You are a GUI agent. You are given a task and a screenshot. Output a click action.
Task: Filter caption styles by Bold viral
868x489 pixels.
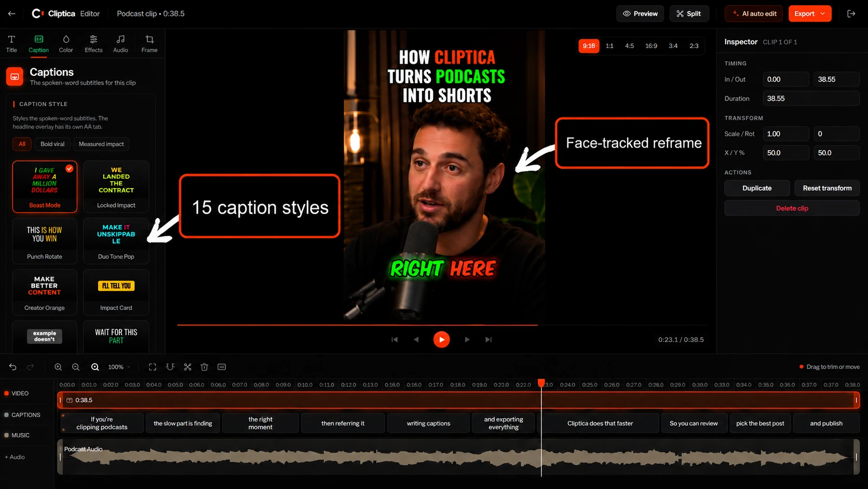[52, 144]
